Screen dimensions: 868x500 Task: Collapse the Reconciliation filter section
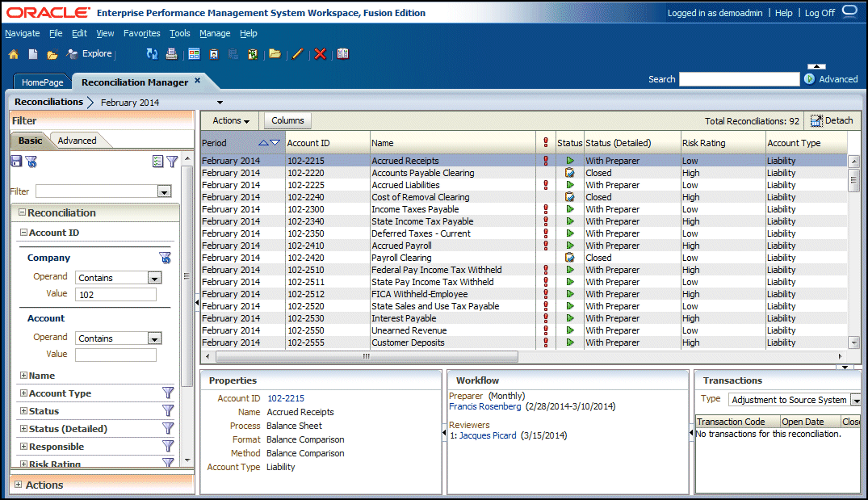coord(20,213)
